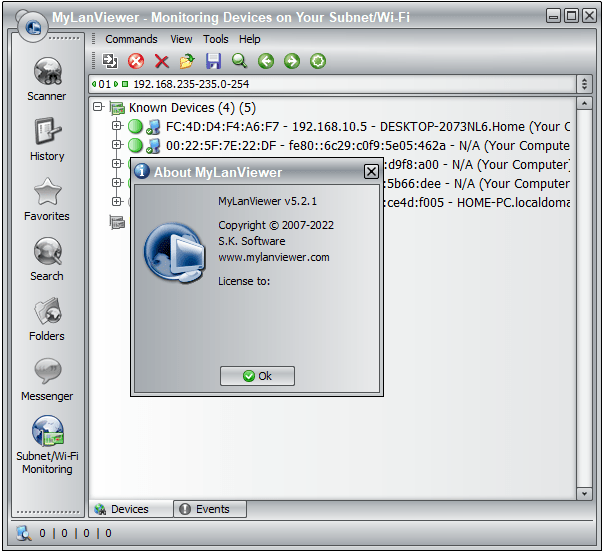Switch to the Events tab
Screen dimensions: 604x554
tap(210, 509)
